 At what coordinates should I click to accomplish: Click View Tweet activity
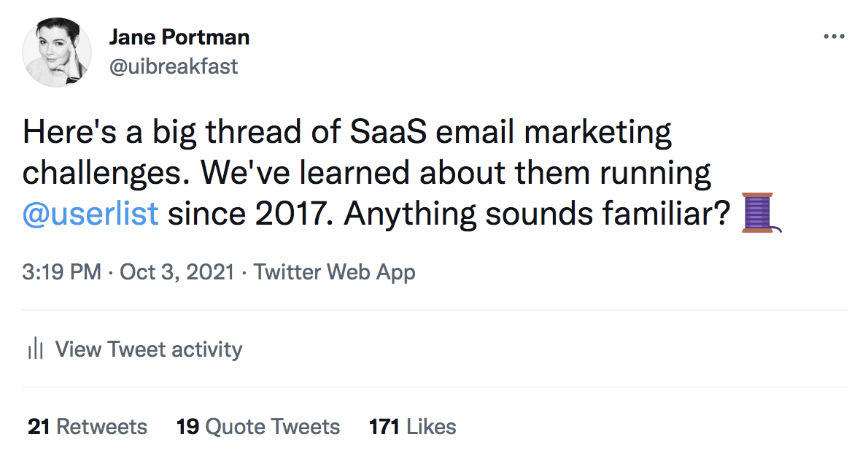[148, 349]
